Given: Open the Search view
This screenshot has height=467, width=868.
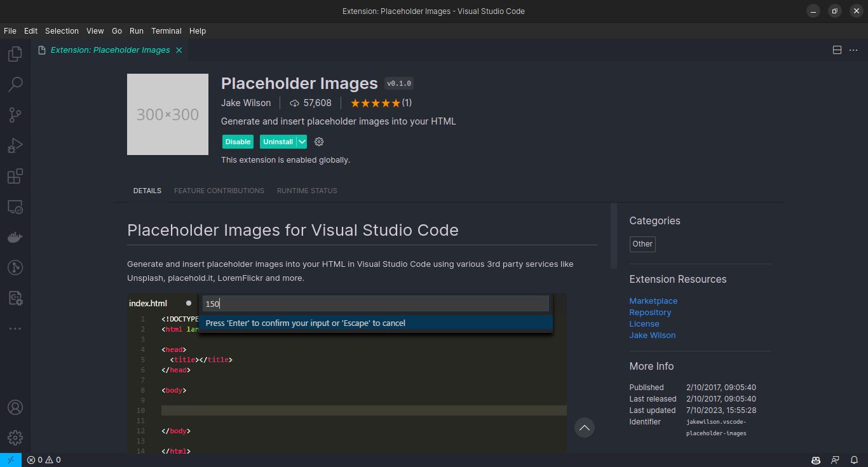Looking at the screenshot, I should (15, 84).
